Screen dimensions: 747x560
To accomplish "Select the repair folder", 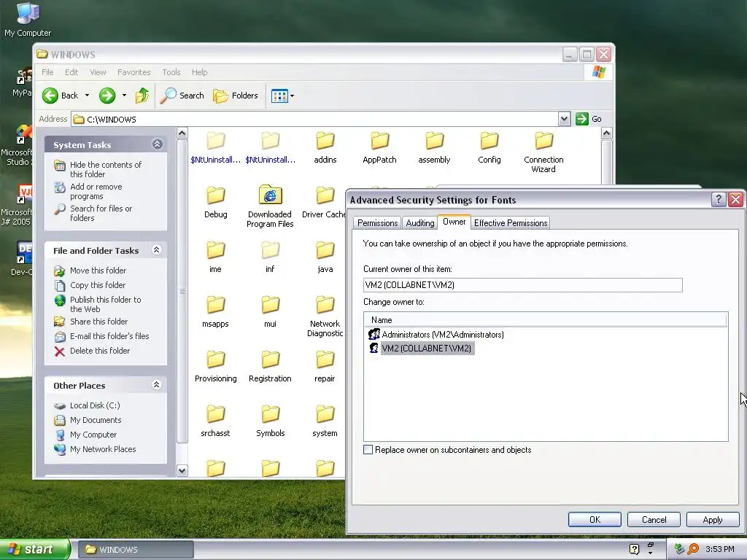I will [x=325, y=367].
